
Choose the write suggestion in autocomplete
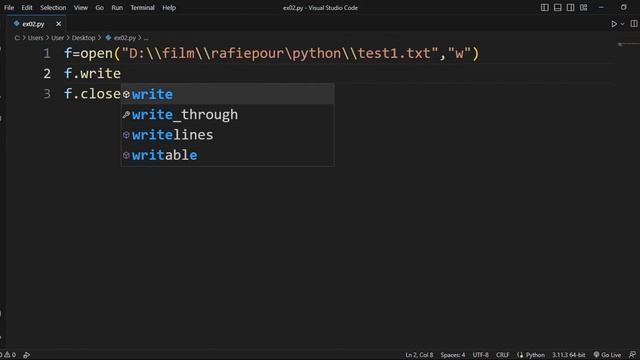(x=228, y=94)
